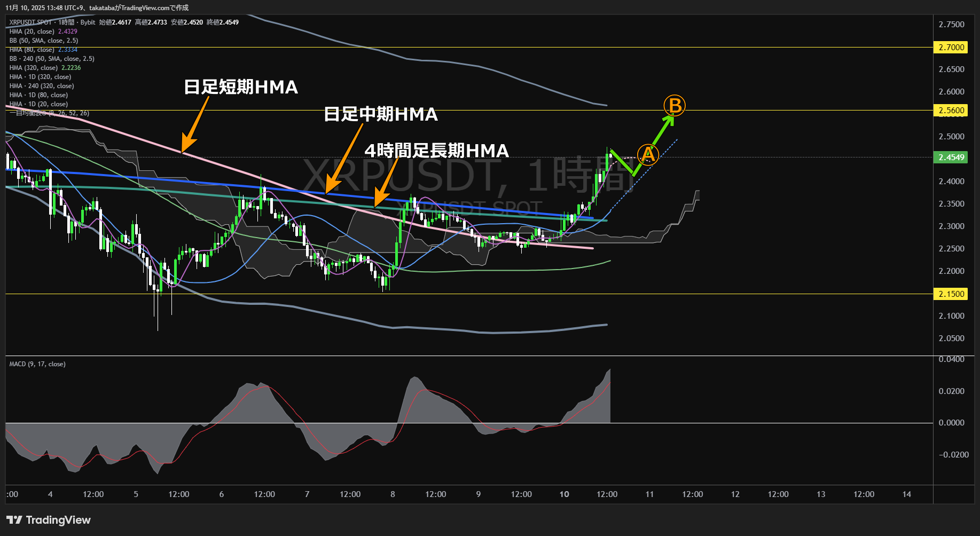
Task: Click the TradingView logo
Action: point(49,520)
